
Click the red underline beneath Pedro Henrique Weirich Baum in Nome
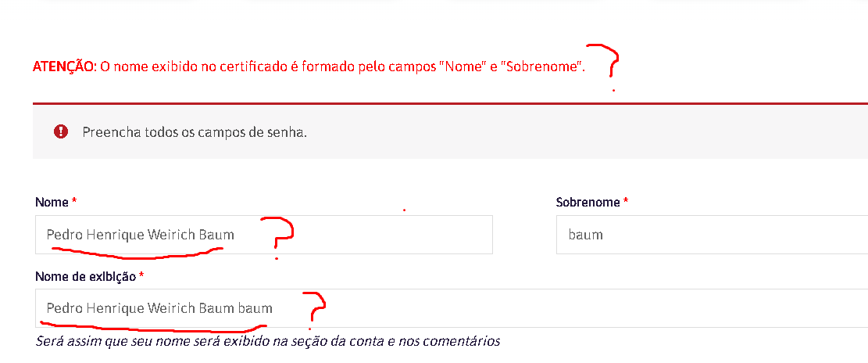pos(138,253)
